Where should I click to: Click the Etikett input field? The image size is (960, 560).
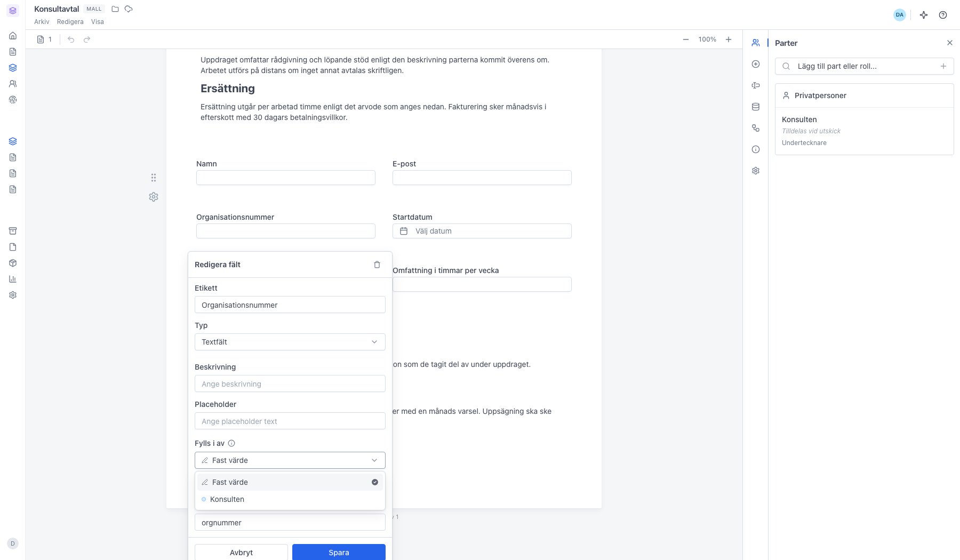click(x=290, y=305)
